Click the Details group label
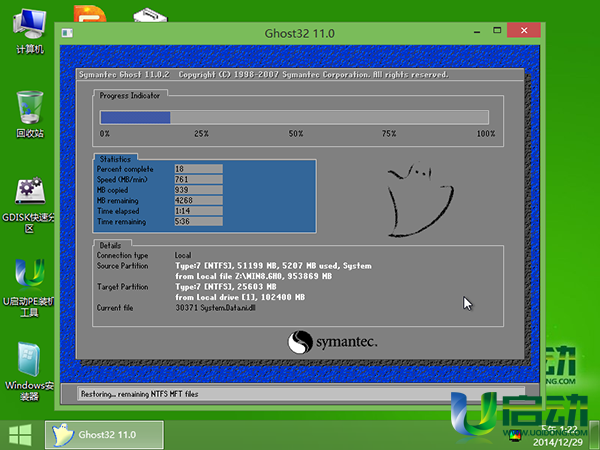Viewport: 600px width, 450px height. (110, 246)
